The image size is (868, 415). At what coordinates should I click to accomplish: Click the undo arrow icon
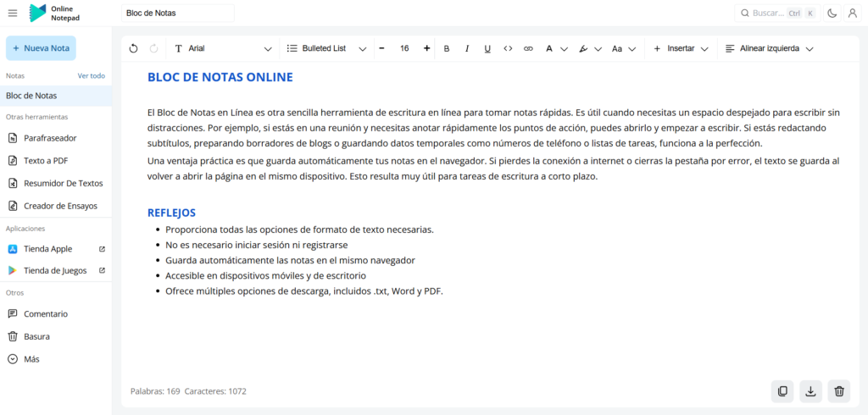click(x=134, y=49)
